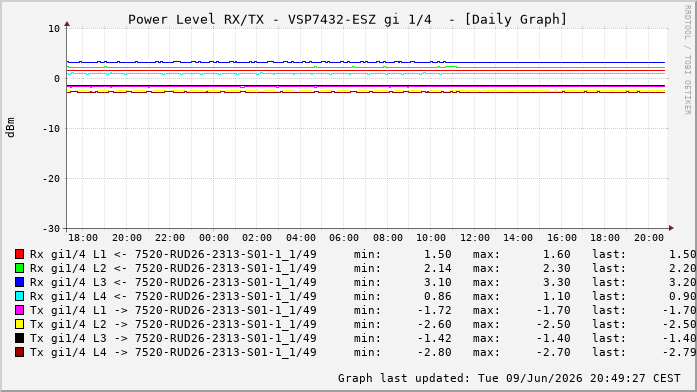Click the -30 y-axis tick label
Viewport: 697px width, 392px height.
tap(51, 229)
